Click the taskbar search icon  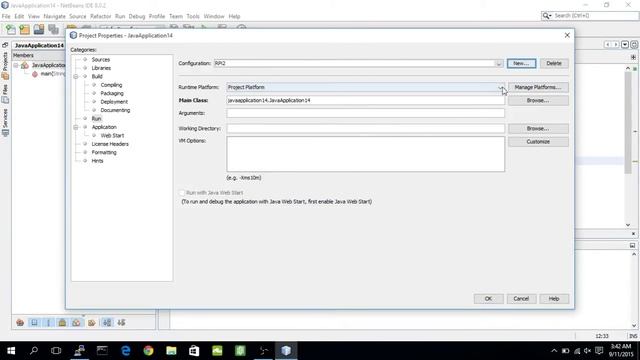(34, 351)
